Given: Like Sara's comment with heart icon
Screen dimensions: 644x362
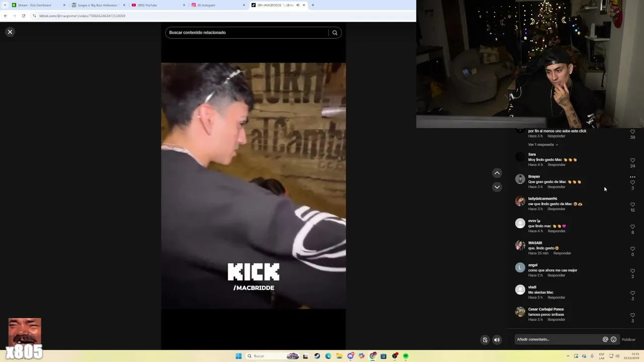Looking at the screenshot, I should (632, 160).
